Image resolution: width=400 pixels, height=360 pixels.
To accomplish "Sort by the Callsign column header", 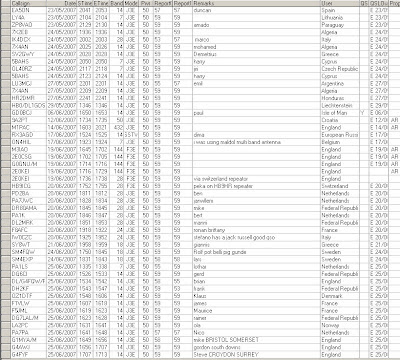I will point(28,3).
